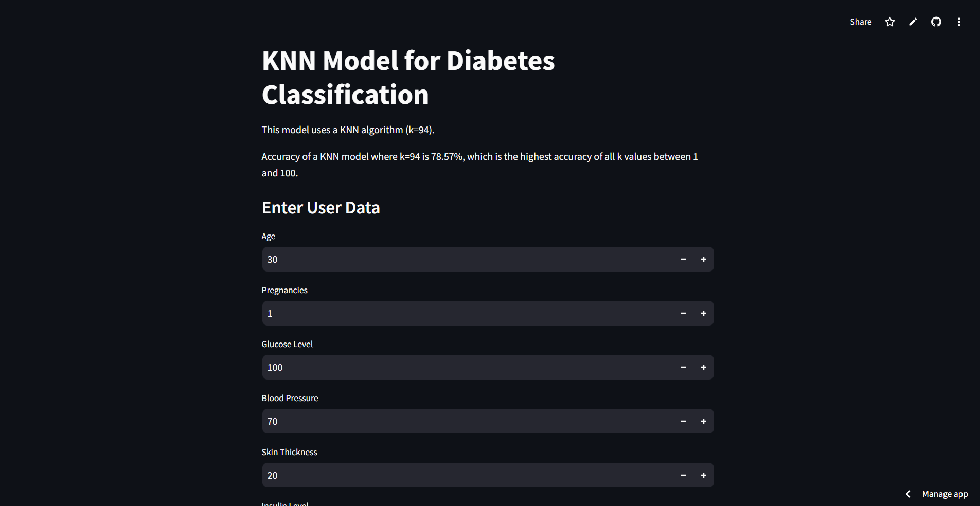Decrease the Glucose Level value
This screenshot has width=980, height=506.
point(683,367)
